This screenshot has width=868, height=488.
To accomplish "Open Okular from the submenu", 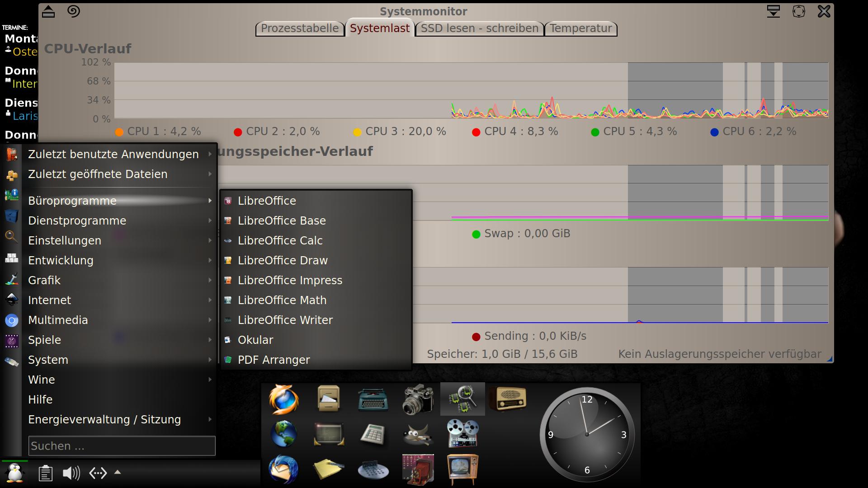I will pos(316,340).
